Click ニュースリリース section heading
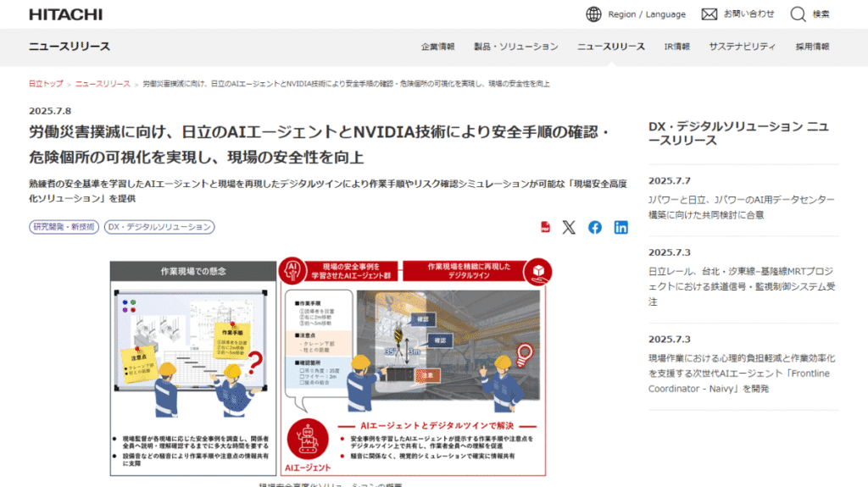Screen dimensions: 868x487 pos(70,47)
